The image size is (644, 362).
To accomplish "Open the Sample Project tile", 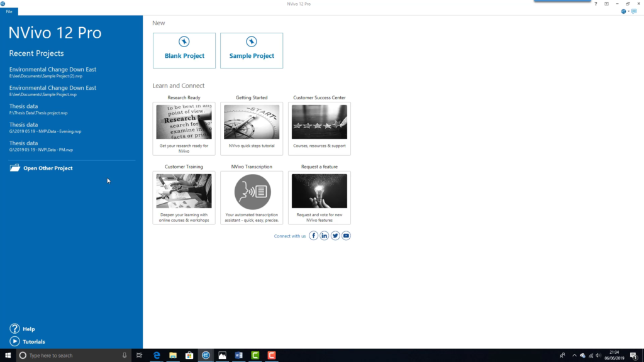I will click(x=252, y=50).
